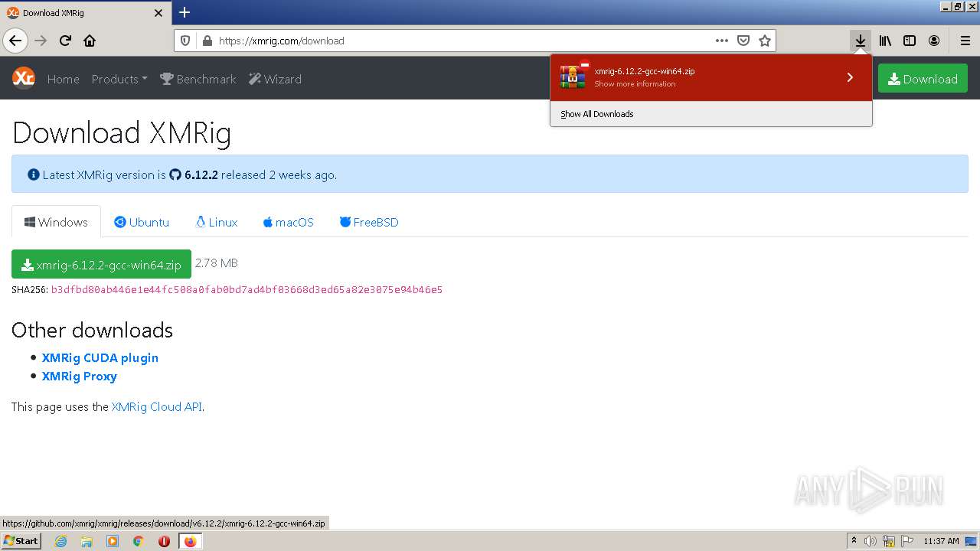
Task: Go to the Firefox home page
Action: coord(90,41)
